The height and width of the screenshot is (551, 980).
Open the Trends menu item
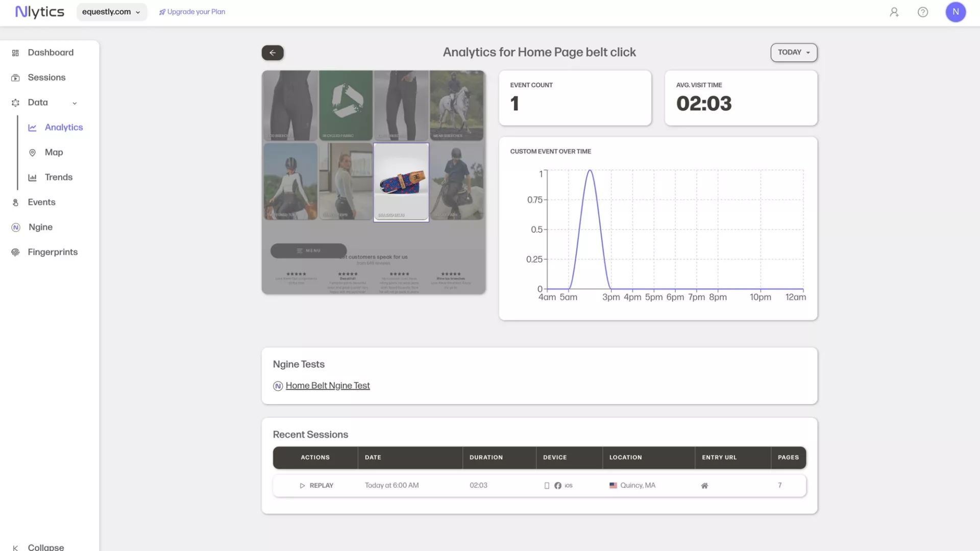58,177
